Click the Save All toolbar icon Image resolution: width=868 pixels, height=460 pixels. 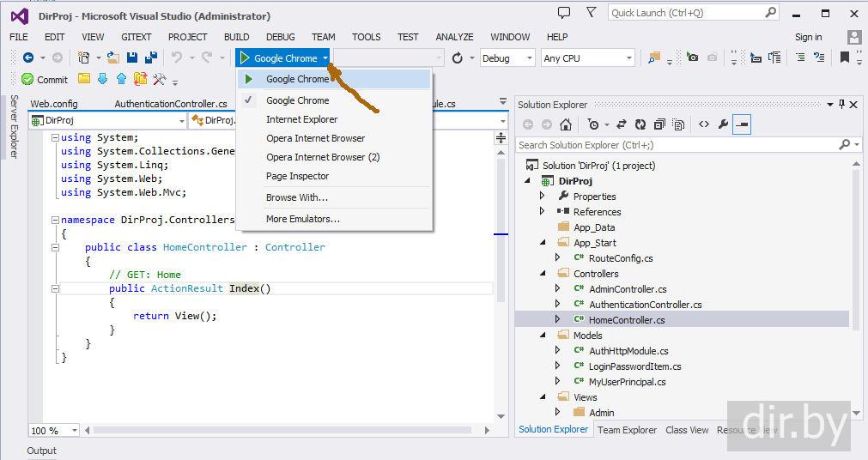coord(151,58)
